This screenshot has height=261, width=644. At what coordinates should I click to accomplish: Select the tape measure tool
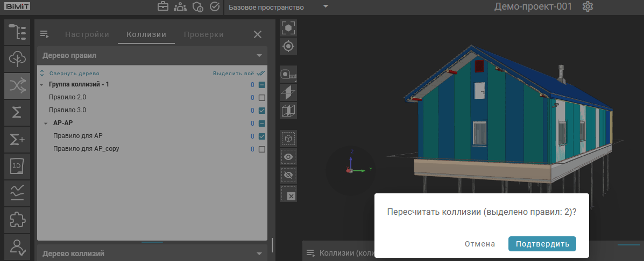[x=289, y=75]
